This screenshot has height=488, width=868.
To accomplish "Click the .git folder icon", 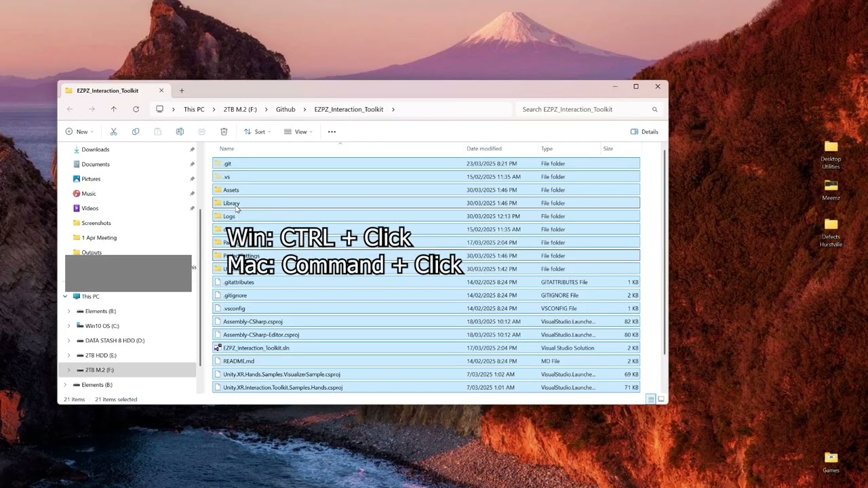I will coord(218,163).
